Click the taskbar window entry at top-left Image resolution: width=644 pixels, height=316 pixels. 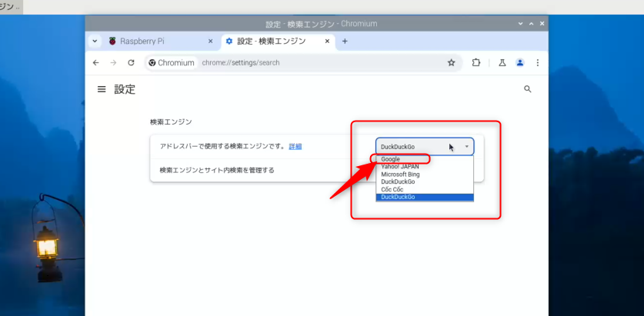pyautogui.click(x=11, y=7)
